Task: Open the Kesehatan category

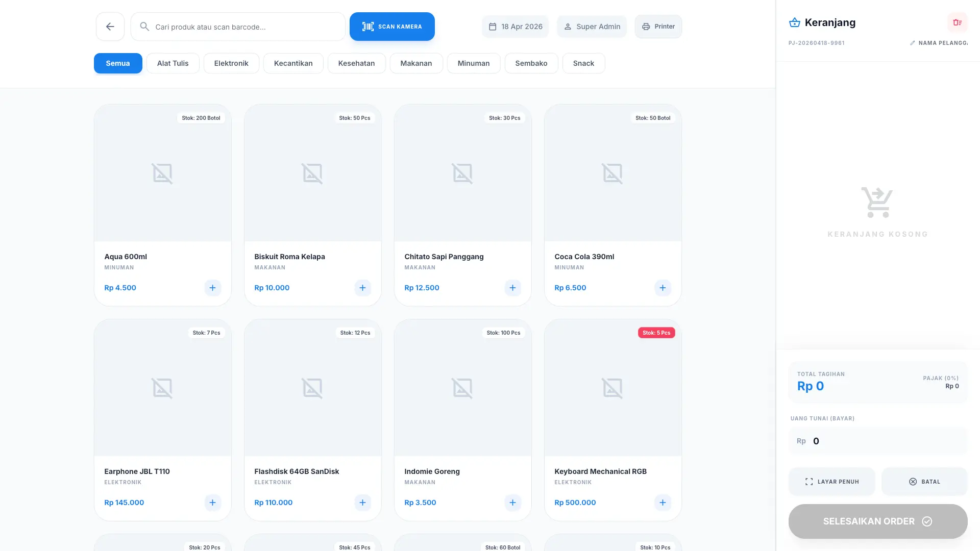Action: coord(357,63)
